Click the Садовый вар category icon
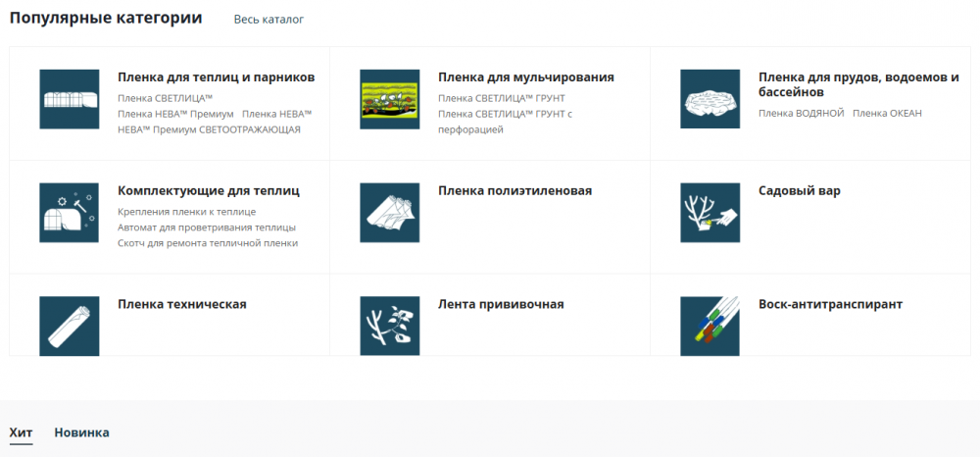980x457 pixels. pos(710,213)
